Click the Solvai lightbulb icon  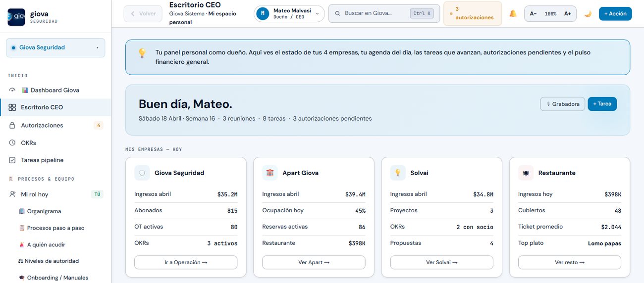[x=398, y=173]
